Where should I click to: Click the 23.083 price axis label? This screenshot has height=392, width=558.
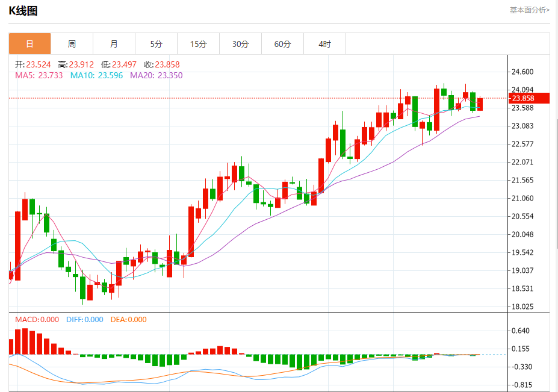(x=522, y=126)
